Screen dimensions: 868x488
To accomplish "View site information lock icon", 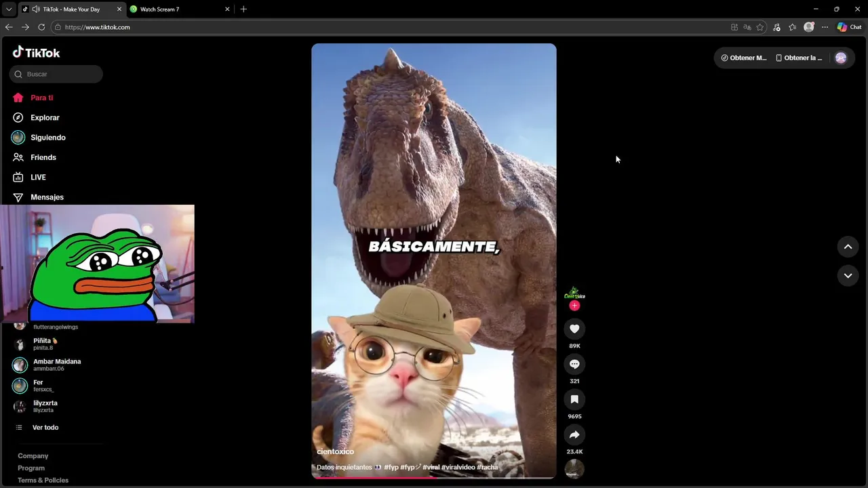I will coord(58,27).
